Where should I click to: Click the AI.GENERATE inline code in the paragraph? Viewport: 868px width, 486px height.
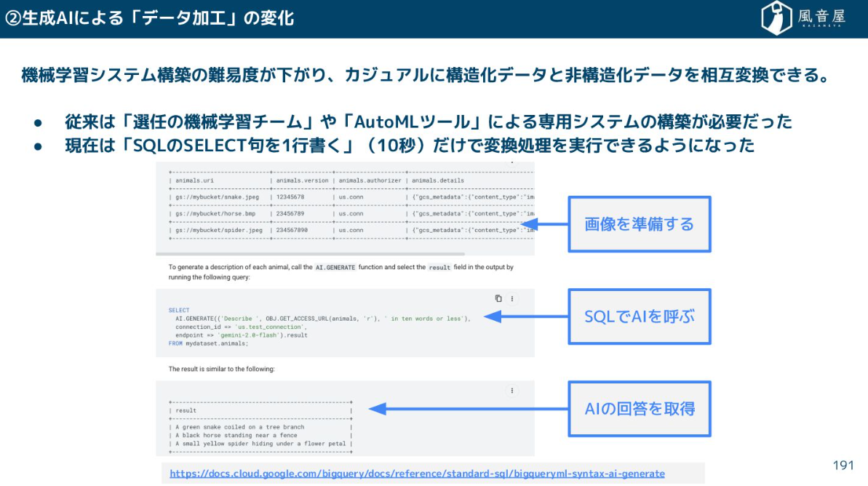[x=335, y=268]
